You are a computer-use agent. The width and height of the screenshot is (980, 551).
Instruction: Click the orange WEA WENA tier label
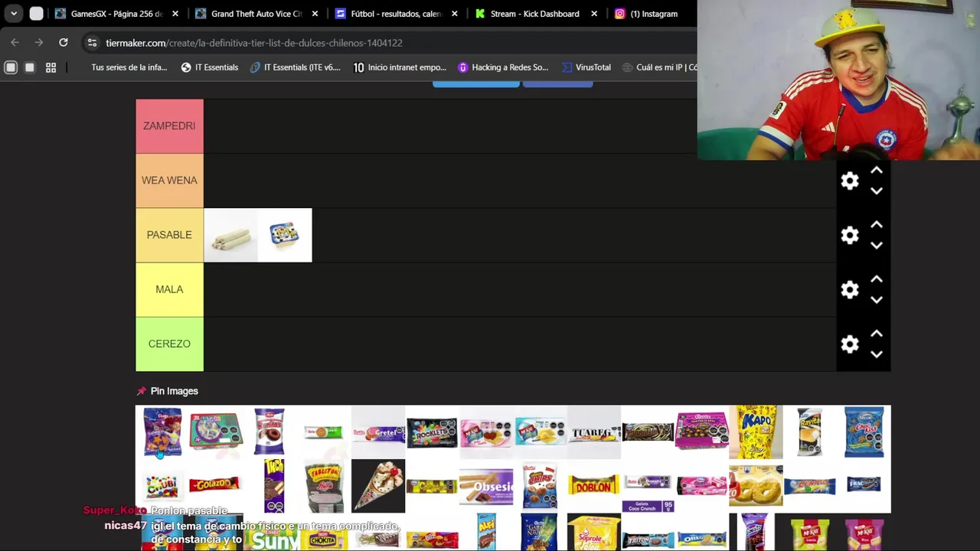pos(169,181)
